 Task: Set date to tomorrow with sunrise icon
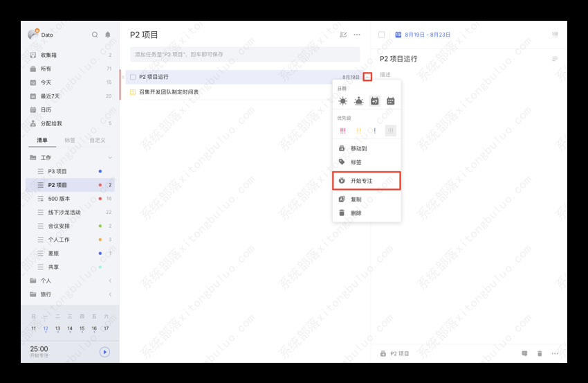(359, 101)
